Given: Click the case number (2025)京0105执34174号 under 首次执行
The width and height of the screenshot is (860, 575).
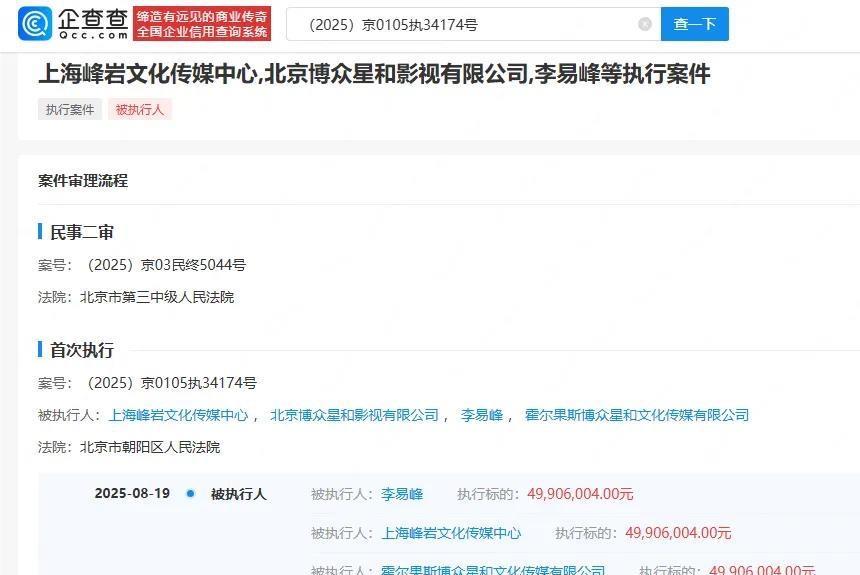Looking at the screenshot, I should (172, 383).
